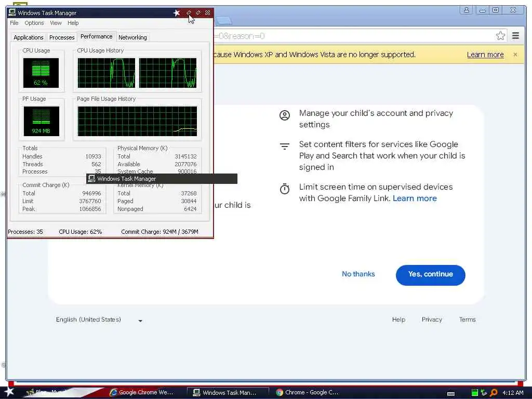Screen dimensions: 532x399
Task: Expand the English (United States) language dropdown
Action: (99, 320)
